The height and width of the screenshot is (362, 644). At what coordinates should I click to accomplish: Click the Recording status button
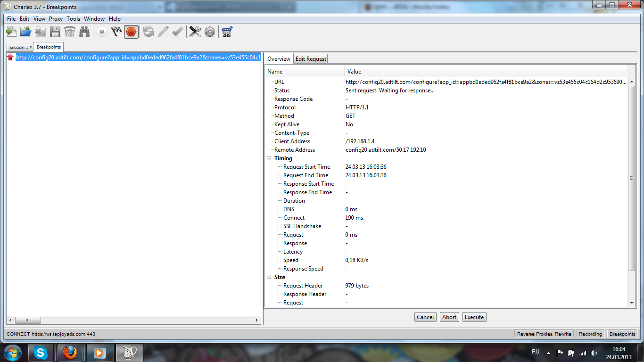pos(590,334)
